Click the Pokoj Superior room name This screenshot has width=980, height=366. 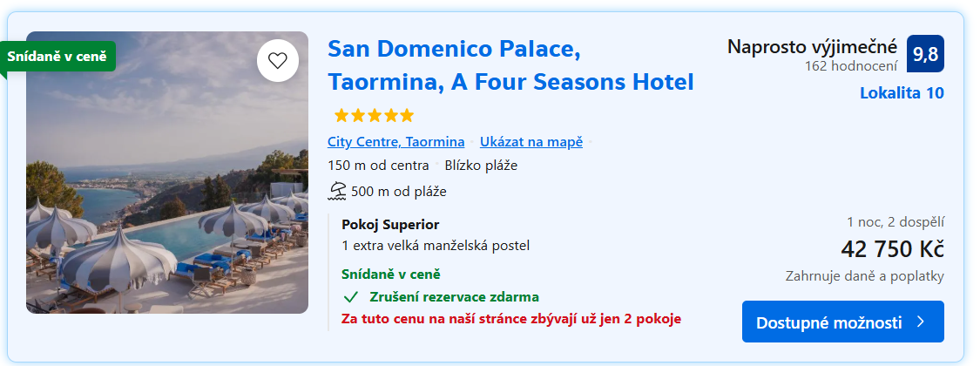click(x=390, y=224)
